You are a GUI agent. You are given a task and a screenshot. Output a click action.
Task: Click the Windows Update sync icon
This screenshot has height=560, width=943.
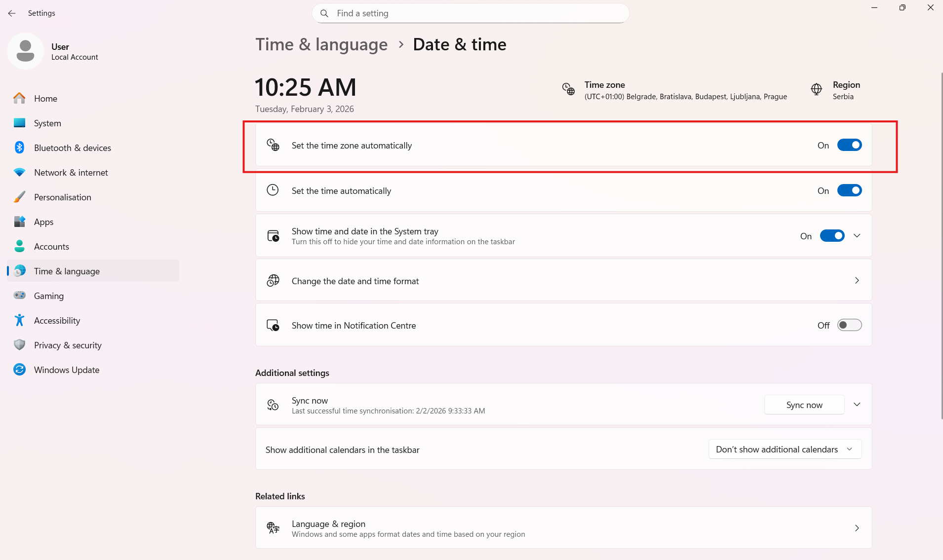[19, 370]
